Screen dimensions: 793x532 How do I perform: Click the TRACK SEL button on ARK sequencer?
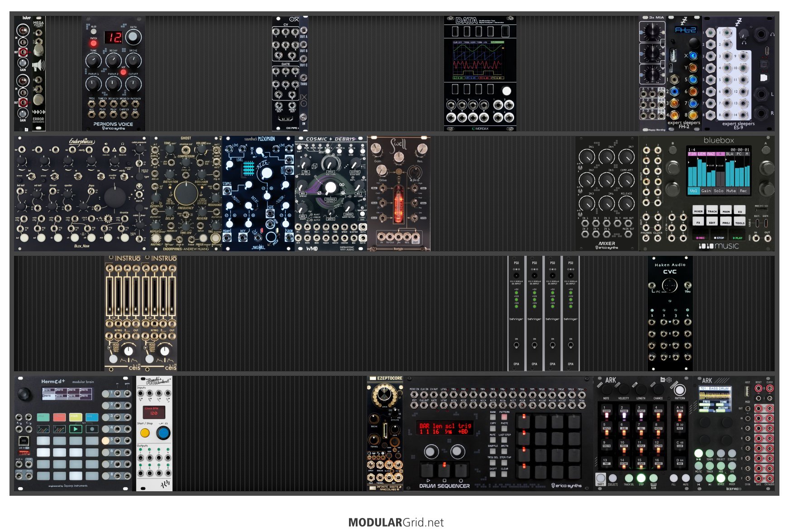tap(629, 478)
